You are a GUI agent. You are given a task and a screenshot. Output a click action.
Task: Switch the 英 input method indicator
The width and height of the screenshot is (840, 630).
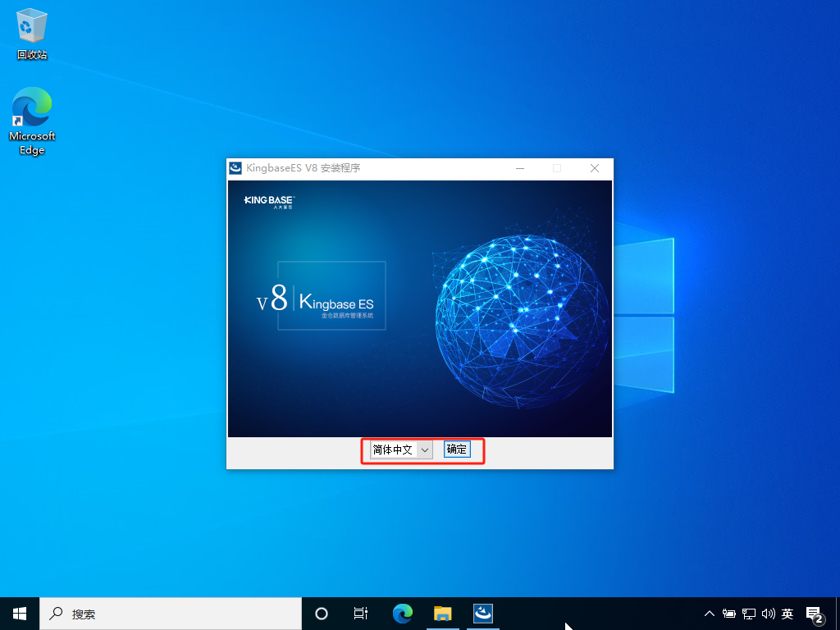[787, 614]
